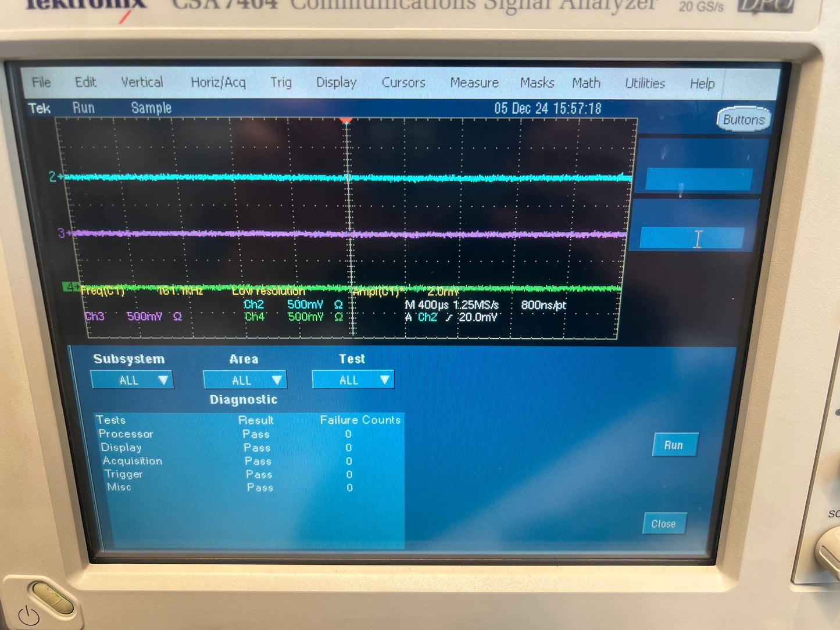Click the lower blue readout field

click(x=692, y=238)
